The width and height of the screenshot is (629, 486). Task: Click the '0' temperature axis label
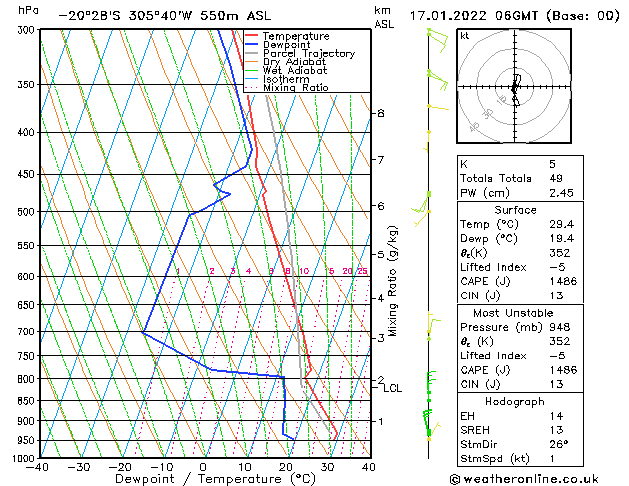click(x=203, y=468)
